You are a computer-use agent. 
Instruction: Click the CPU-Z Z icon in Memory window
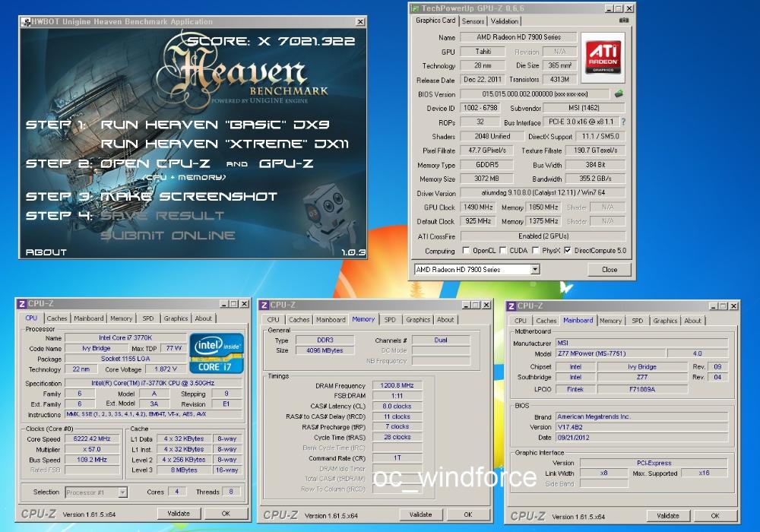[264, 305]
